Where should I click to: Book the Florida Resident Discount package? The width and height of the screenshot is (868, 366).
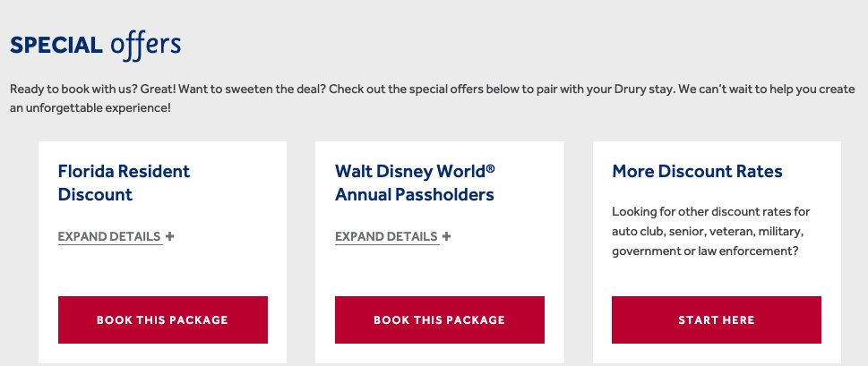coord(162,319)
